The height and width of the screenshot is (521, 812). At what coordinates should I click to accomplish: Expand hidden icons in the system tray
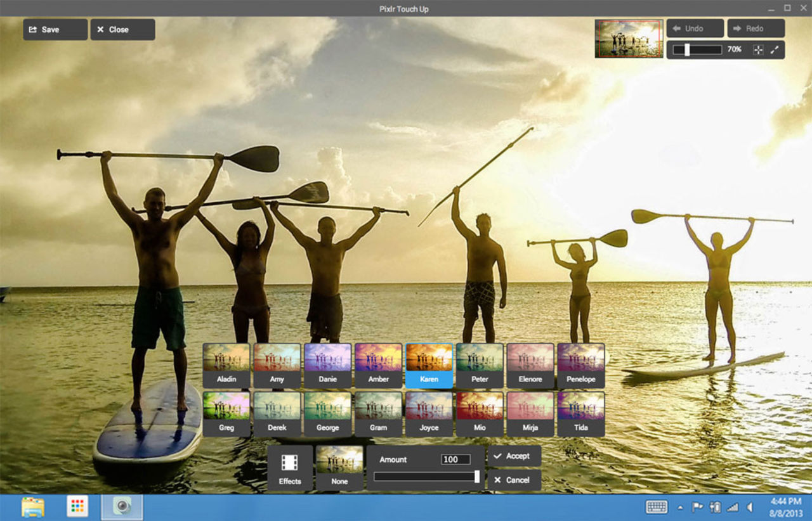[x=681, y=507]
